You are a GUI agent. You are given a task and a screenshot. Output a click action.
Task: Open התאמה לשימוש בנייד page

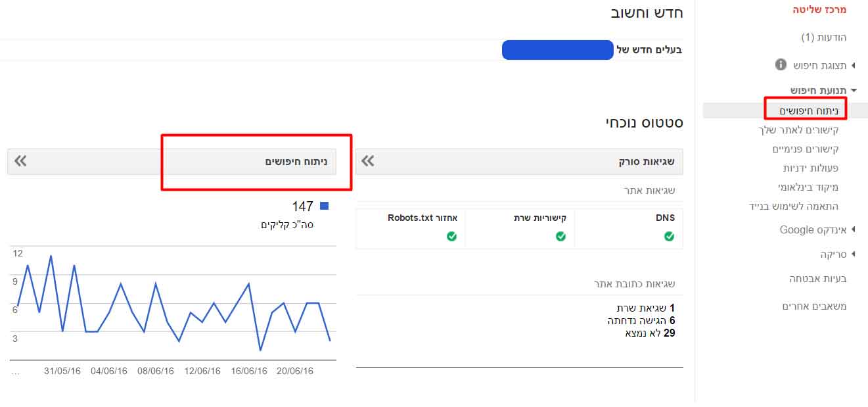click(794, 206)
